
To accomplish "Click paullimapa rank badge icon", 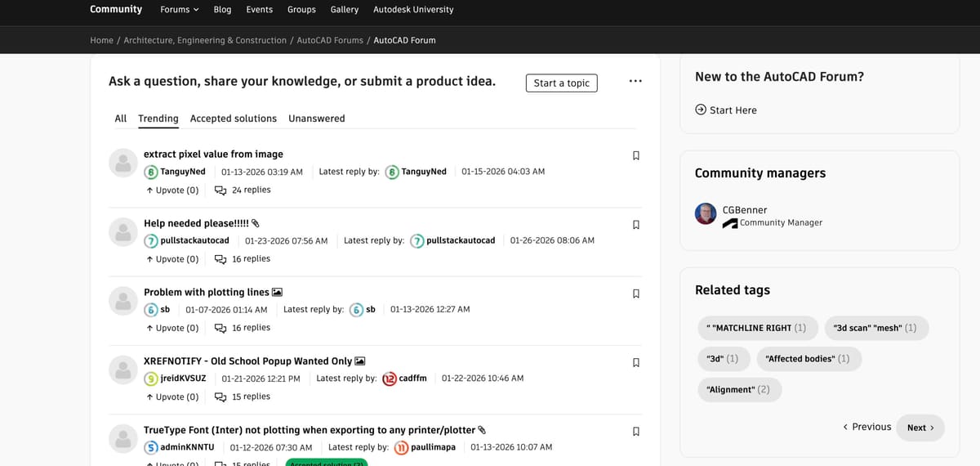I will (x=402, y=447).
